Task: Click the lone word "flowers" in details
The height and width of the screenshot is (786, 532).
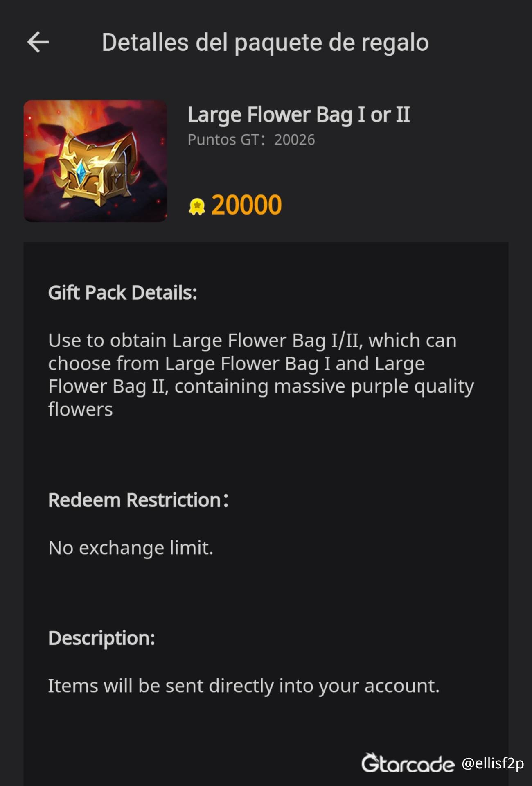Action: [81, 409]
